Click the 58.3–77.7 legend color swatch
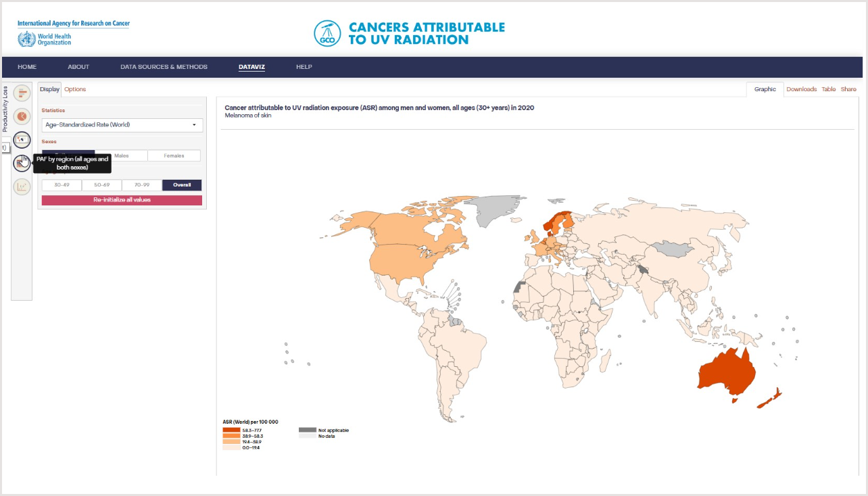The image size is (868, 496). coord(231,430)
